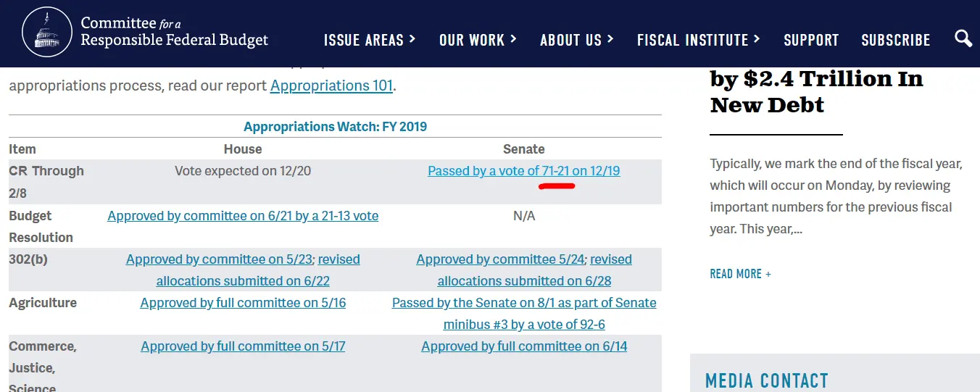Open House Commerce, Justice approved 5/17 link
The image size is (980, 392).
point(243,346)
